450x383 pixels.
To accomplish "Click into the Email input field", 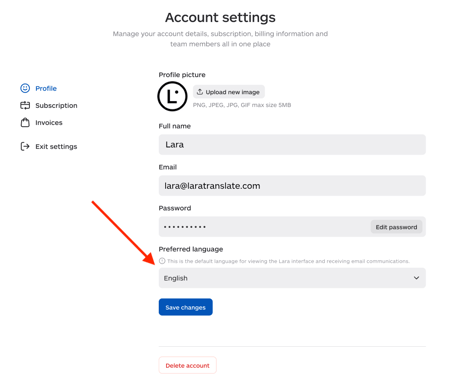I will (292, 186).
